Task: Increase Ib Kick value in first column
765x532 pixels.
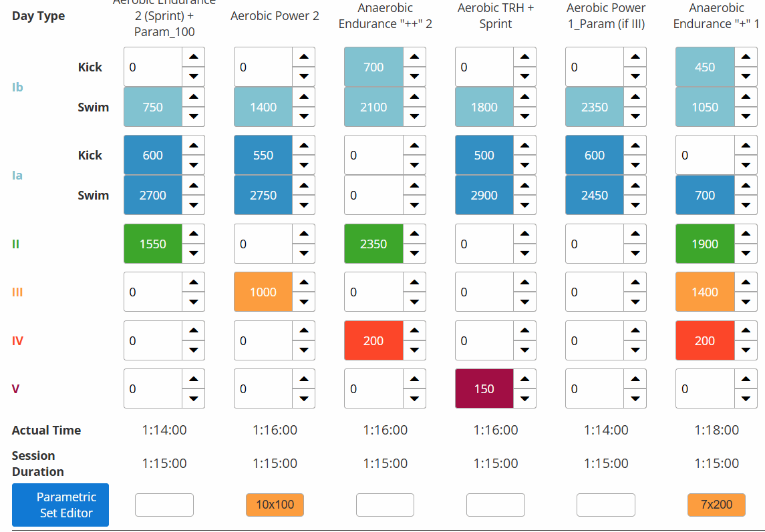Action: point(193,57)
